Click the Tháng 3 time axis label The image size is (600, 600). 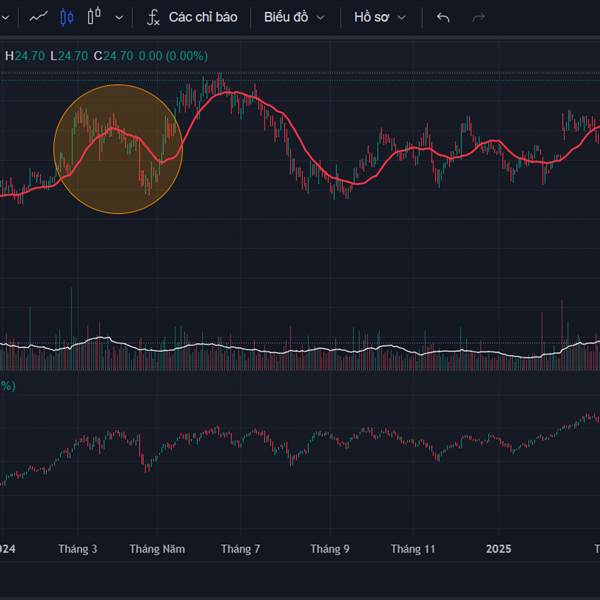(78, 549)
